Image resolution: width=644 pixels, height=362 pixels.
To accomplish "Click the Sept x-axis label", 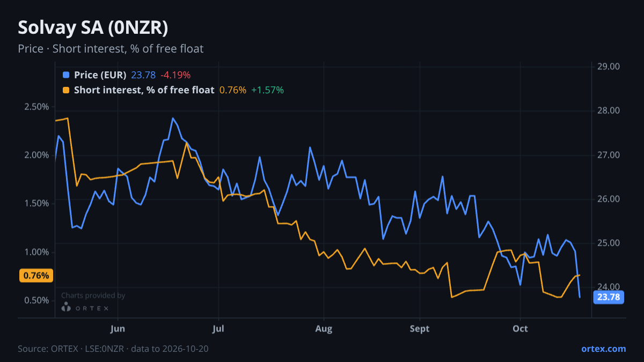I will pyautogui.click(x=420, y=329).
